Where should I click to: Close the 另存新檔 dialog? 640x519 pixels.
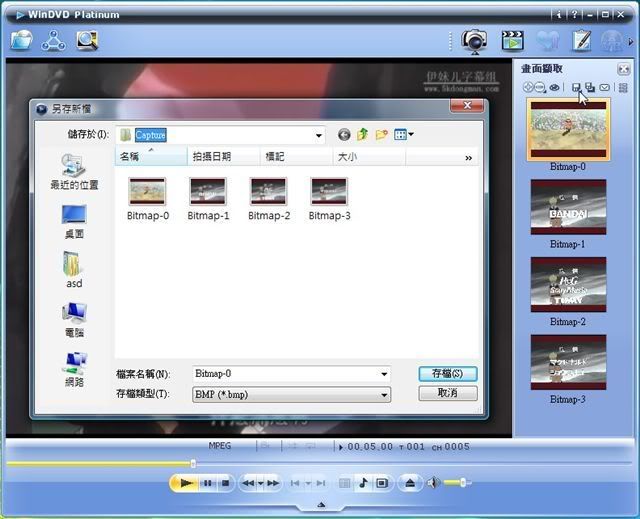467,105
